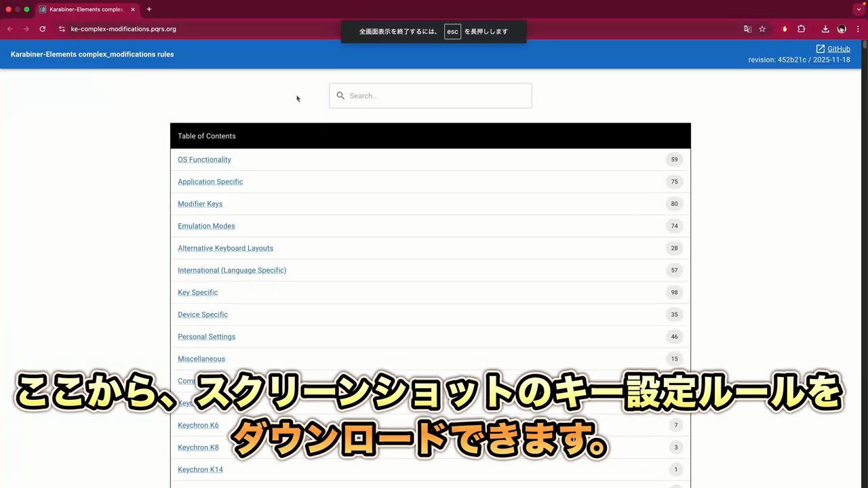Open a new browser tab
Image resolution: width=868 pixels, height=488 pixels.
[x=149, y=9]
